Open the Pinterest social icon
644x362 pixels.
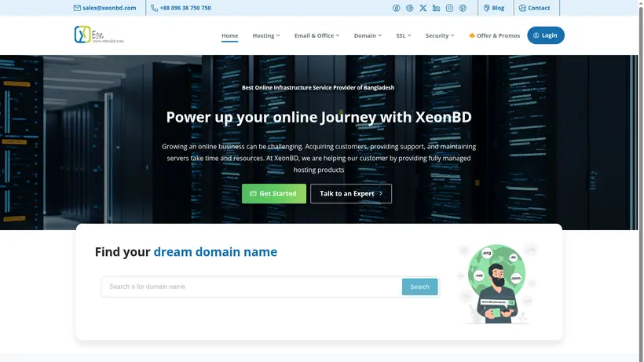(x=463, y=8)
